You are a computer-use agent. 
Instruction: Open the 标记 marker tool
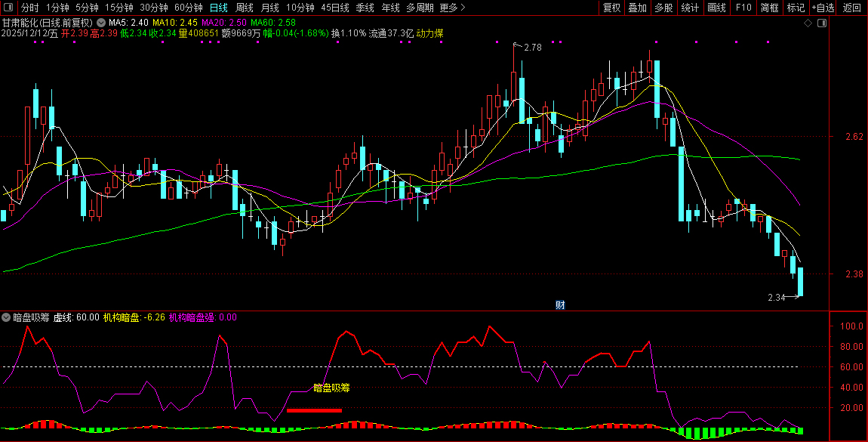pos(796,8)
